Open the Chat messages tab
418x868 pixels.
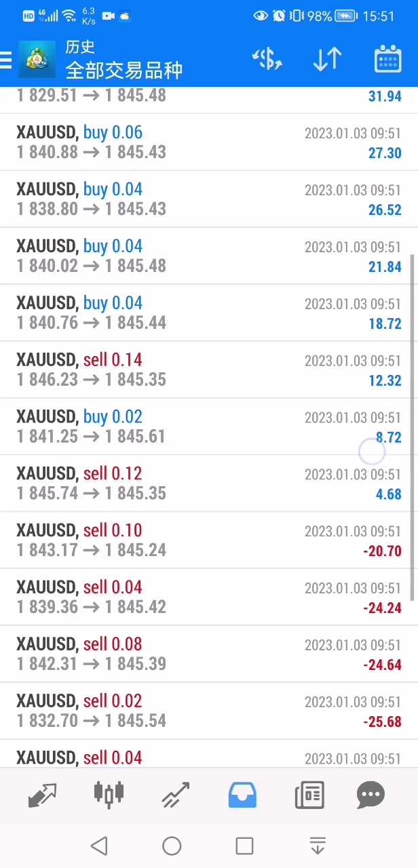(370, 795)
